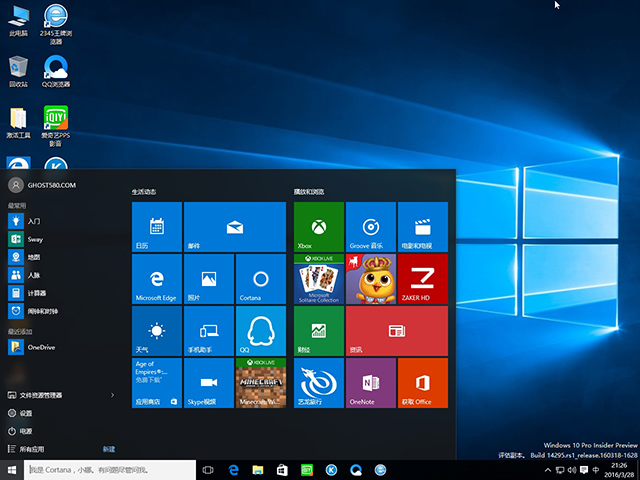Open the Get Office tile
Screen dimensions: 640x480
pos(422,383)
